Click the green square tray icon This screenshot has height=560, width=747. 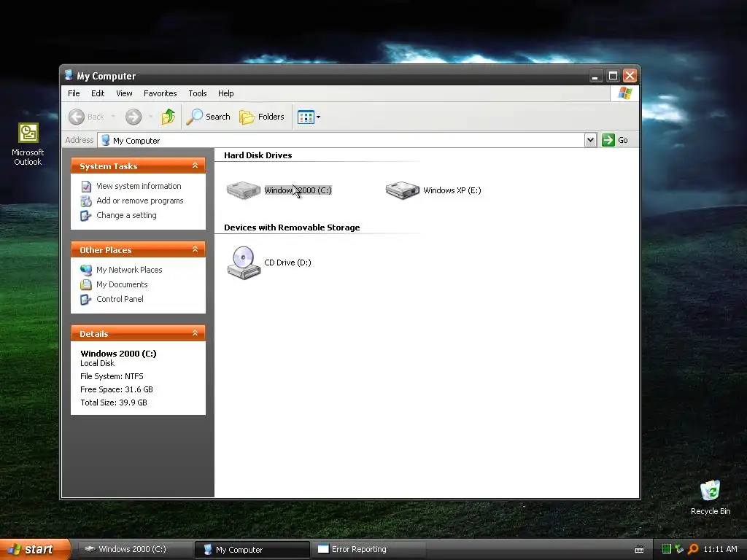tap(667, 549)
